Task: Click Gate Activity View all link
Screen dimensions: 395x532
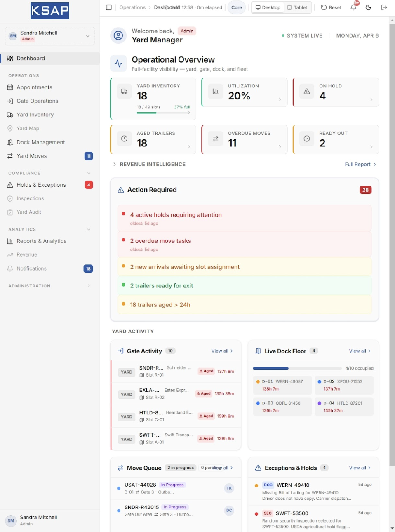Action: [222, 351]
